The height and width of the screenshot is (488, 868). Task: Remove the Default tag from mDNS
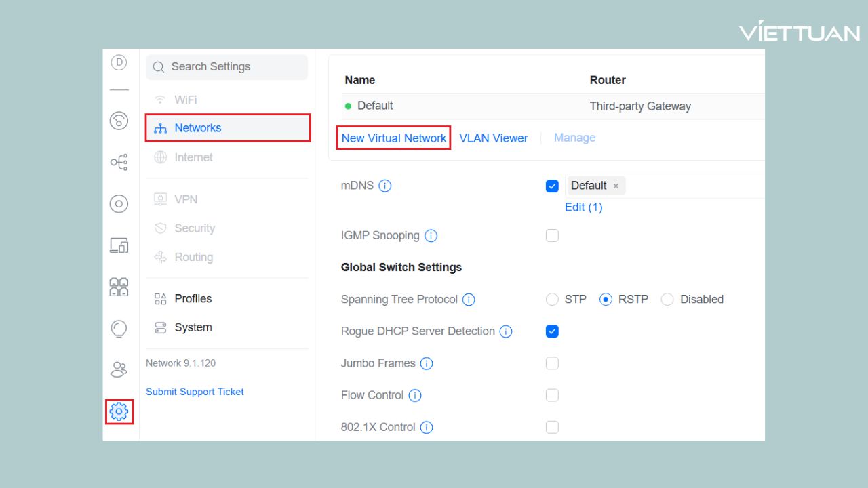[x=616, y=186]
